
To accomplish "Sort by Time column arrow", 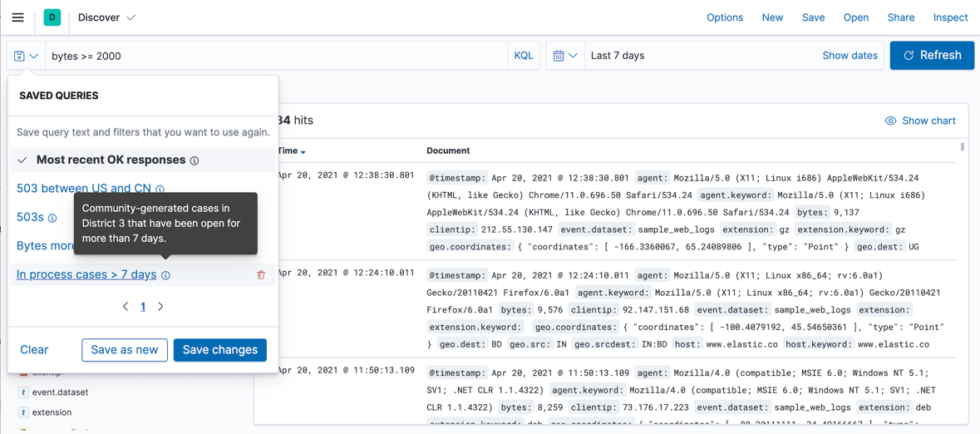I will click(x=303, y=152).
